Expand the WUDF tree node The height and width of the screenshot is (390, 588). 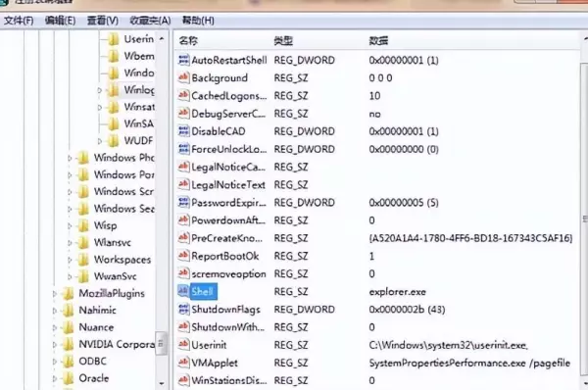(x=99, y=141)
